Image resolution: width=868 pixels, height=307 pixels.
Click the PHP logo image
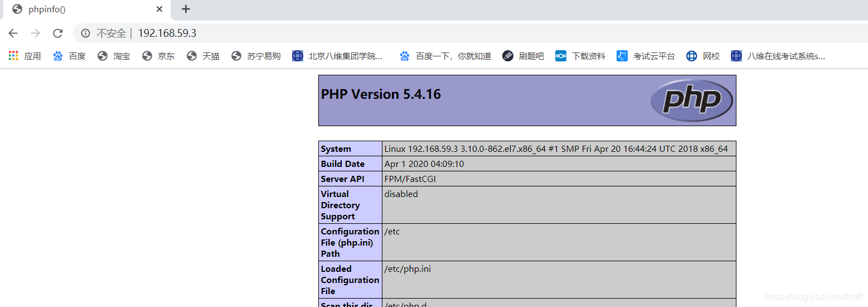coord(691,100)
